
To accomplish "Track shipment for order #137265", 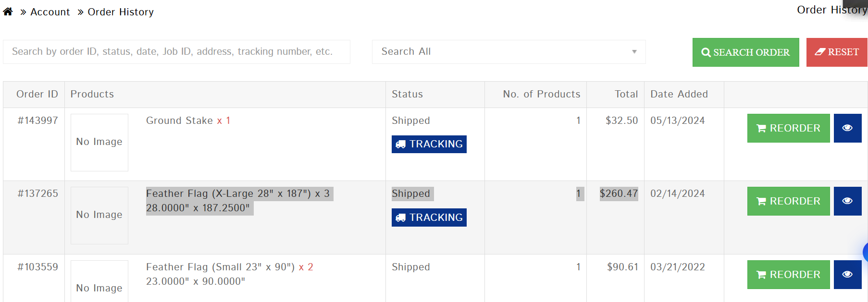I will 429,217.
